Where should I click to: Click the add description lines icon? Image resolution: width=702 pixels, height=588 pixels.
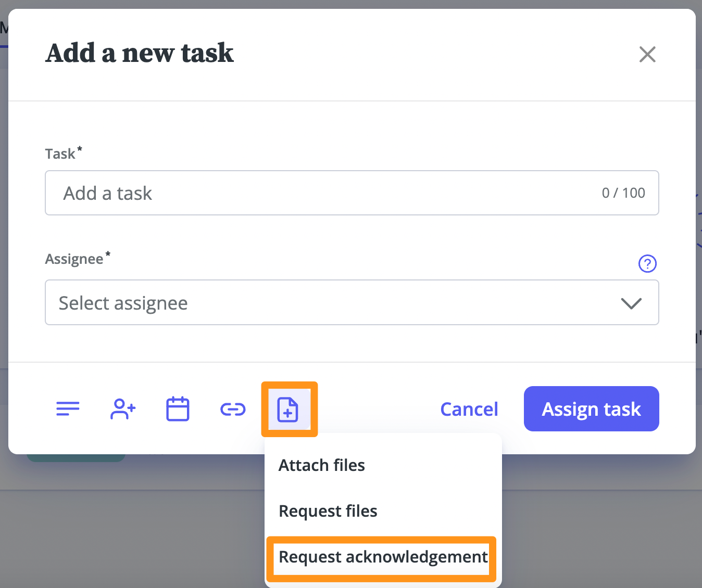click(68, 409)
